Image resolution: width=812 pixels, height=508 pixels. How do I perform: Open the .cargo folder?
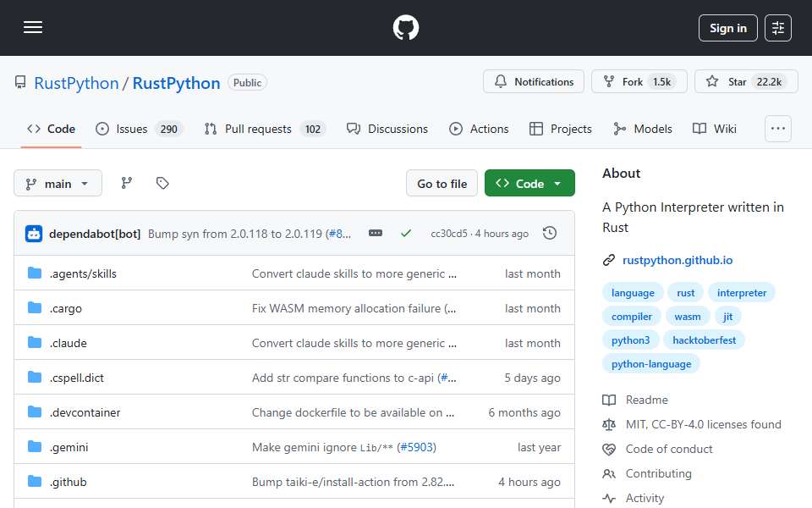point(66,308)
